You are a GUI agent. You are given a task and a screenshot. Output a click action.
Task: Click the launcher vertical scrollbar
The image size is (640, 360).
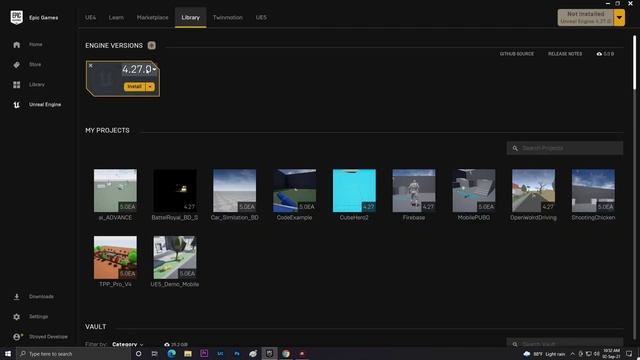click(x=634, y=62)
